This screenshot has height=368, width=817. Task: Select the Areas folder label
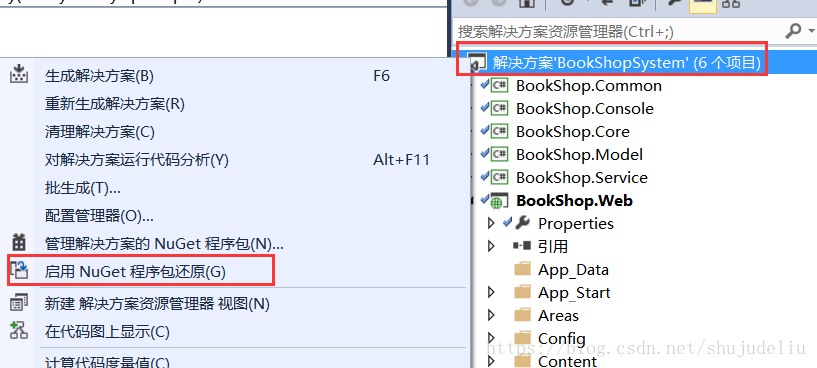(x=558, y=315)
